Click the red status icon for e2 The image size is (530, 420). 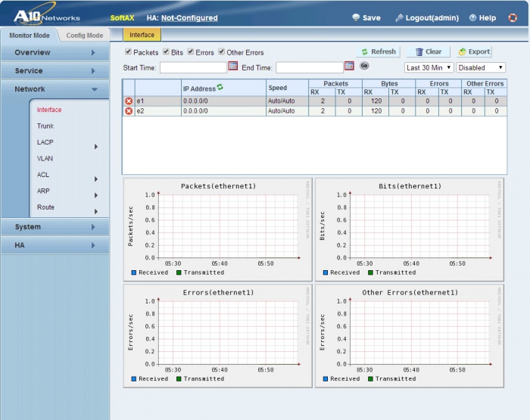tap(129, 110)
